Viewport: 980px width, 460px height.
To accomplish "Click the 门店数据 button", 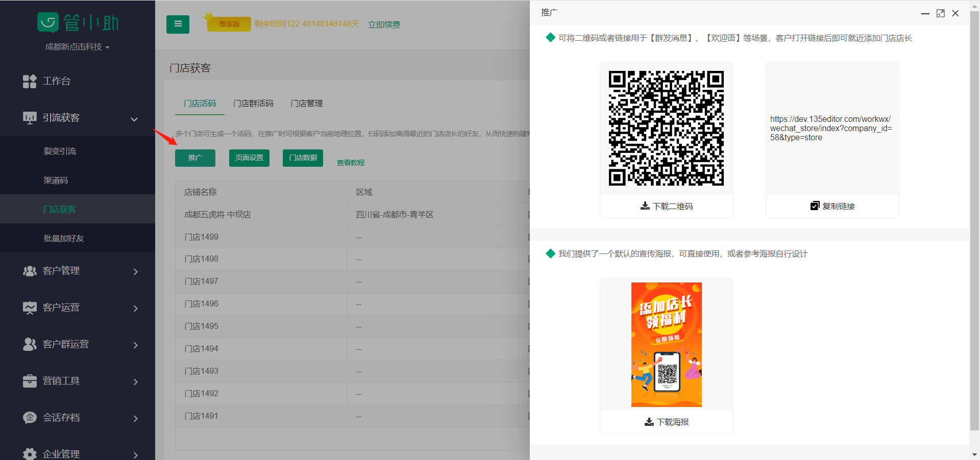I will pos(303,158).
